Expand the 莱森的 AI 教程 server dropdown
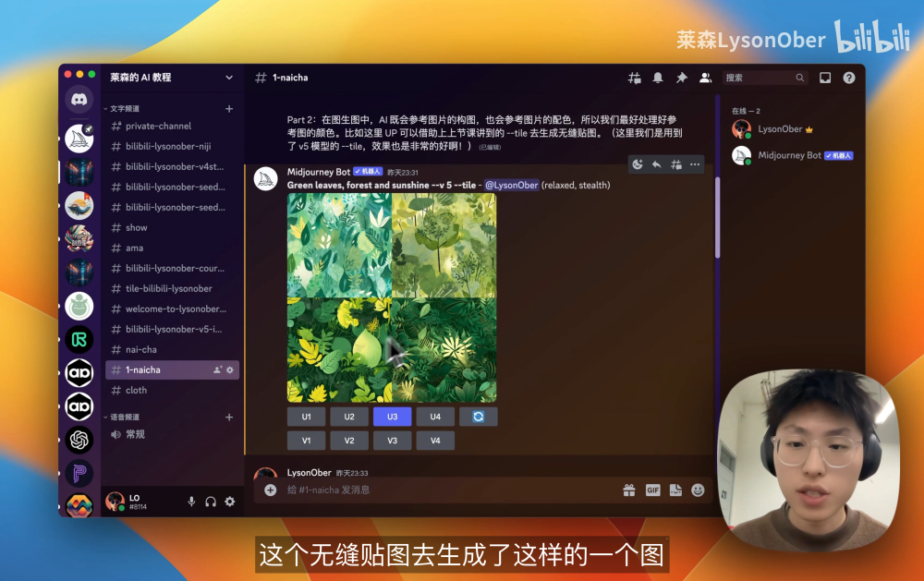The image size is (924, 581). [x=229, y=78]
